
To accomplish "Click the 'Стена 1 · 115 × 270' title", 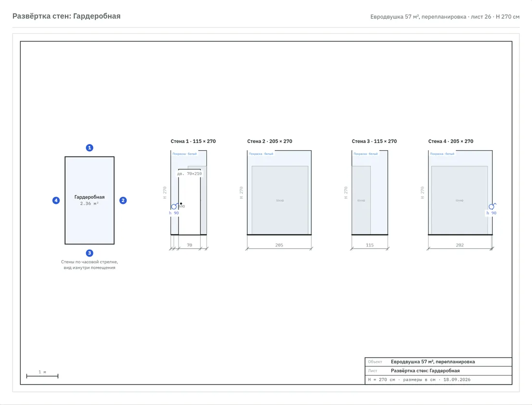I will (193, 141).
